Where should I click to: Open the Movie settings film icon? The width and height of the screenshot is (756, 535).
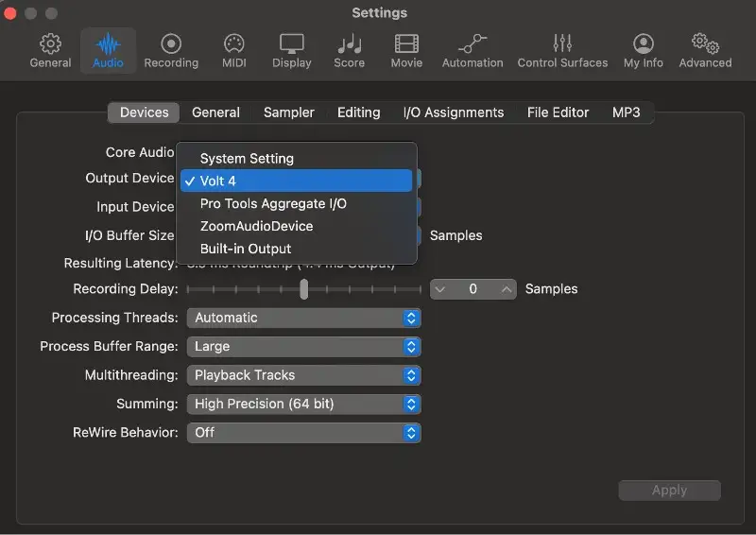coord(406,44)
